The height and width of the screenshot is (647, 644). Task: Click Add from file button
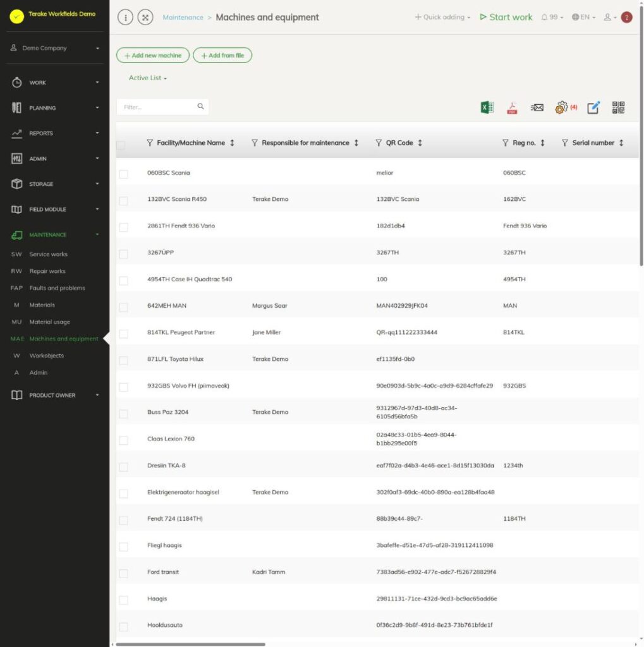point(222,56)
